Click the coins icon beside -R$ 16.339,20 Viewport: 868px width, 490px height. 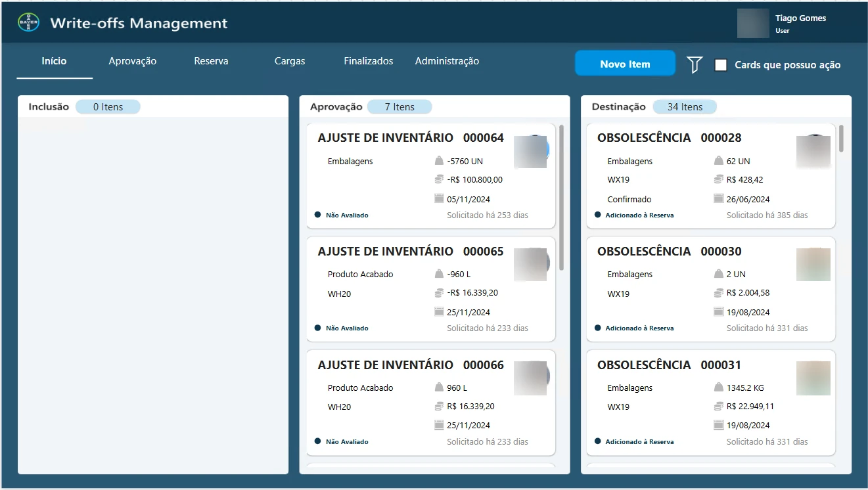[439, 293]
